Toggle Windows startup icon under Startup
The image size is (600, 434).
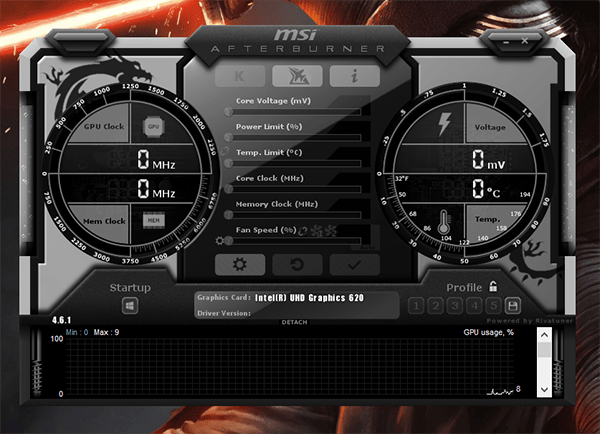point(130,306)
